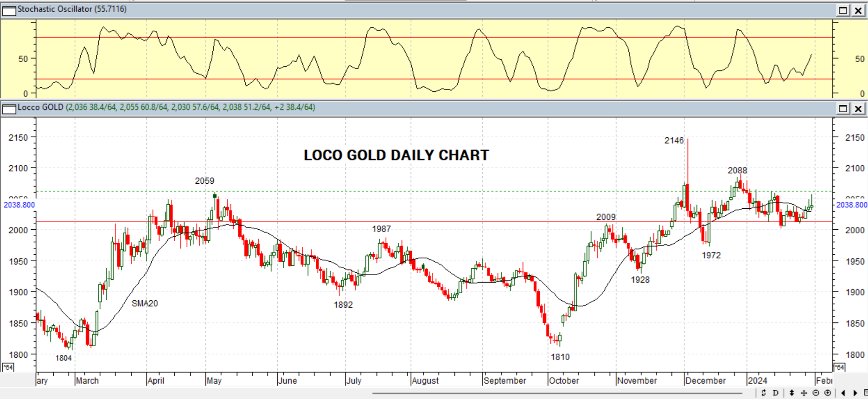Click the 2009 price label
The width and height of the screenshot is (868, 399).
pyautogui.click(x=606, y=217)
